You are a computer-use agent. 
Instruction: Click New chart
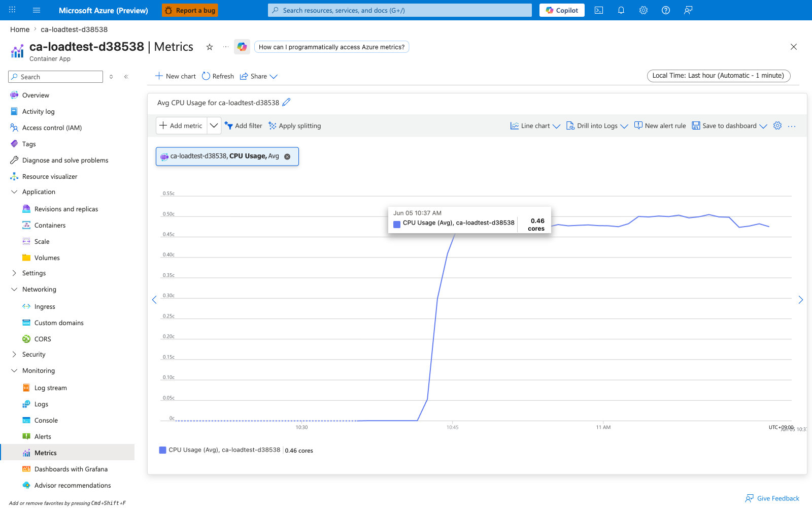tap(176, 76)
